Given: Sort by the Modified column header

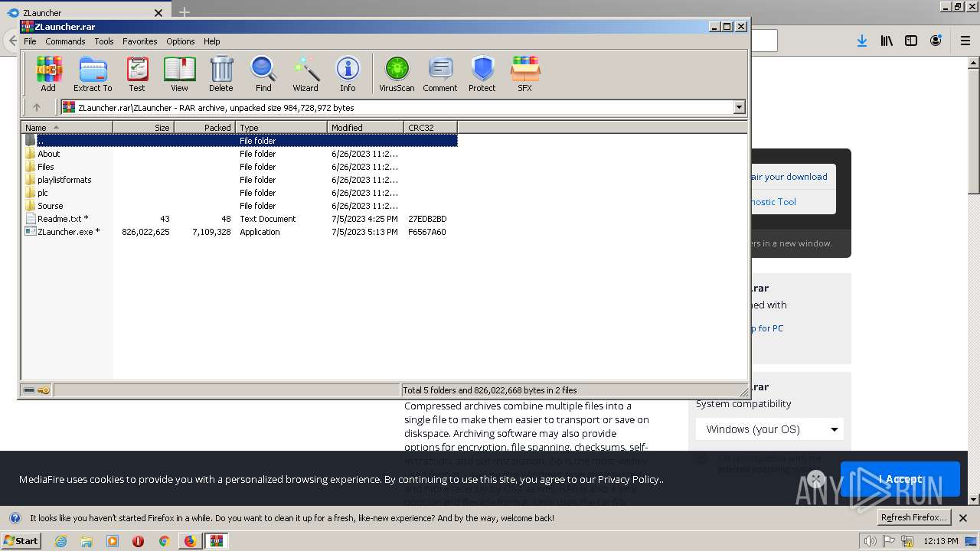Looking at the screenshot, I should pos(366,128).
